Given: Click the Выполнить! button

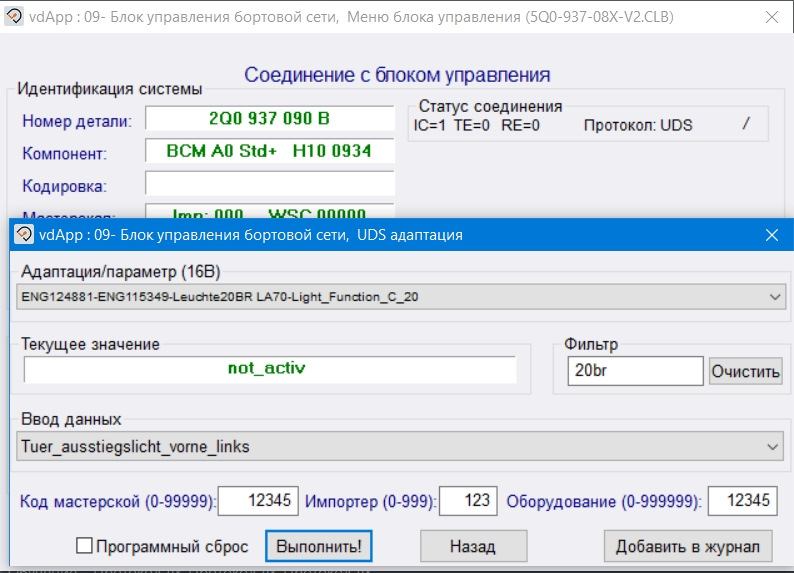Looking at the screenshot, I should (319, 546).
